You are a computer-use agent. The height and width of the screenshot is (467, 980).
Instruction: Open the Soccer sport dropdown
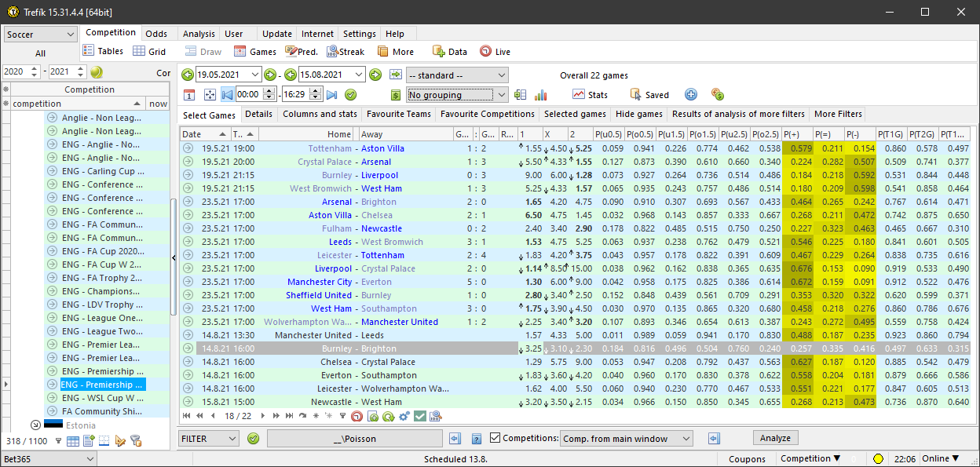[40, 35]
